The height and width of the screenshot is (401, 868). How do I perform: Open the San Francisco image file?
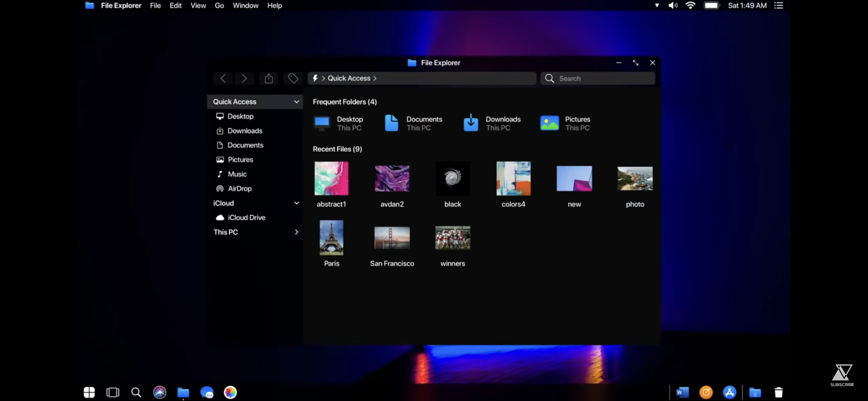pyautogui.click(x=392, y=238)
